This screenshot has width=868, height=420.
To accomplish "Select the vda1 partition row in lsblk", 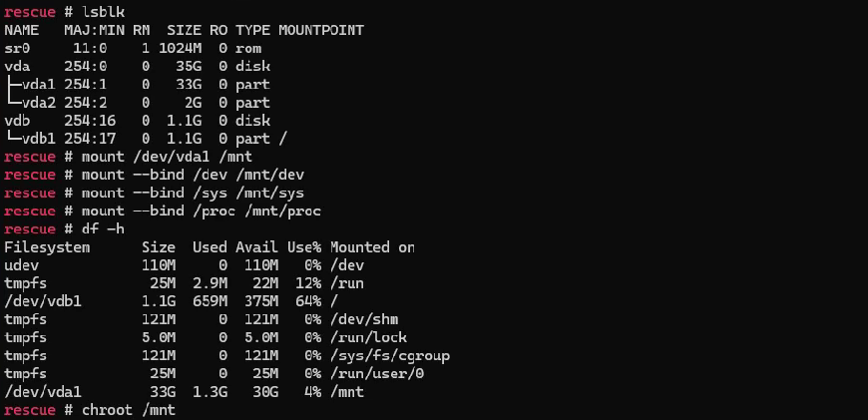I will pos(138,84).
